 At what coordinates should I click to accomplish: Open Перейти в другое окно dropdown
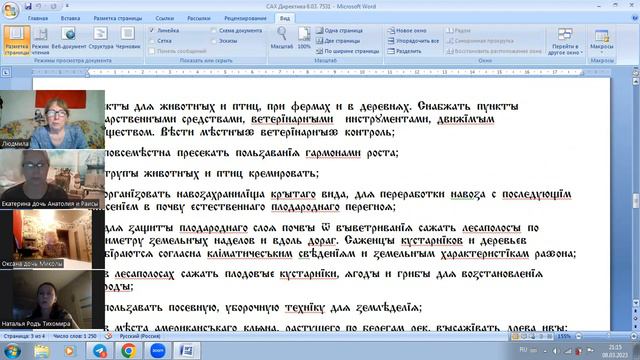(565, 41)
